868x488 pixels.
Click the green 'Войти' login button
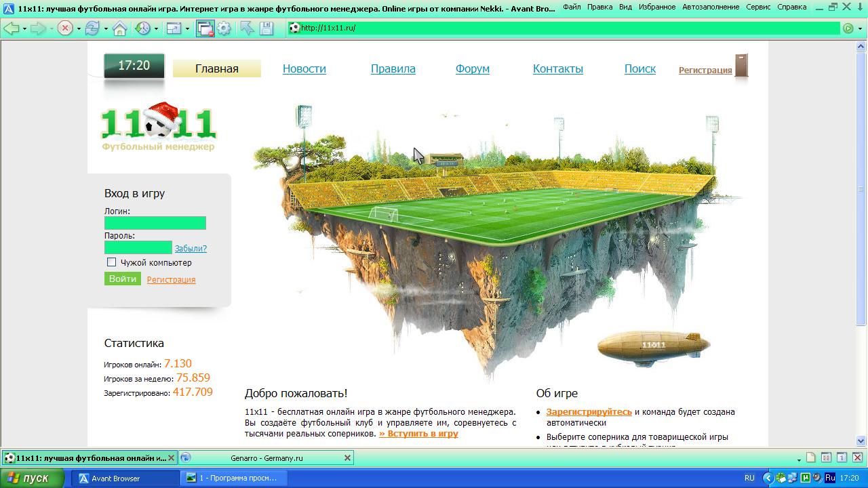(123, 279)
